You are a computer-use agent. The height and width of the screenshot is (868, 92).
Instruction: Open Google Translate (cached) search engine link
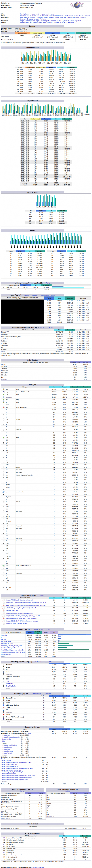pos(11,737)
